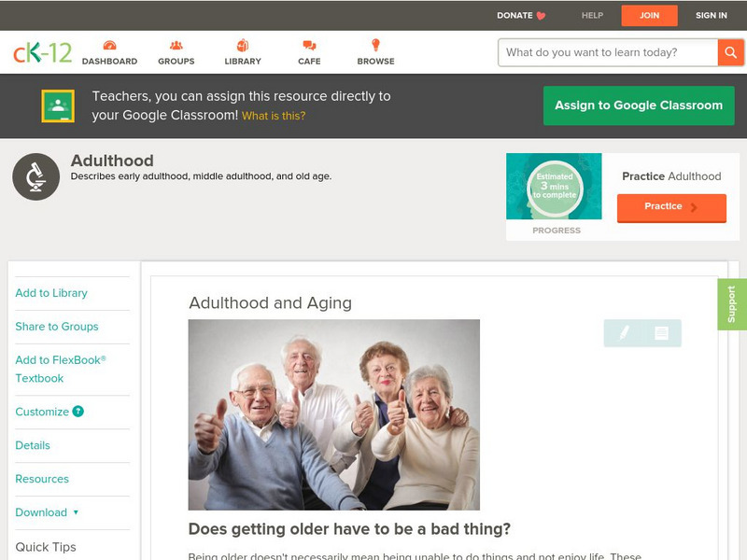Open the Cafe chat bubbles icon
Image resolution: width=747 pixels, height=560 pixels.
tap(309, 45)
